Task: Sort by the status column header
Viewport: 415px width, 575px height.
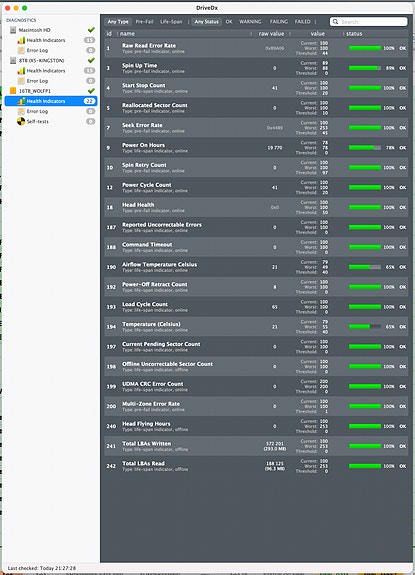Action: click(354, 34)
